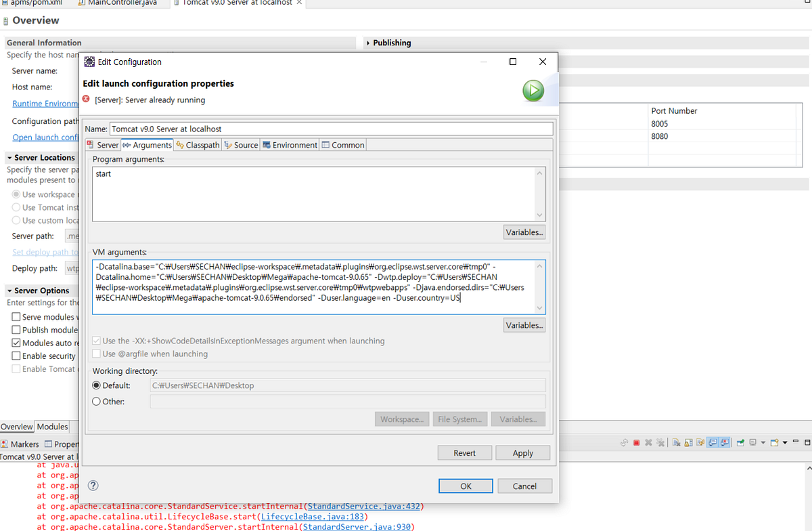Screen dimensions: 812x531
Task: Click the red Terminate square icon
Action: 636,442
